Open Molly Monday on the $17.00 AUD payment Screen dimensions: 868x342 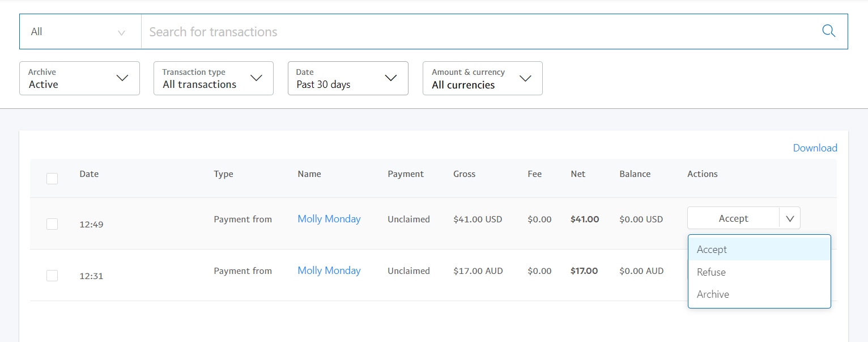(x=329, y=271)
